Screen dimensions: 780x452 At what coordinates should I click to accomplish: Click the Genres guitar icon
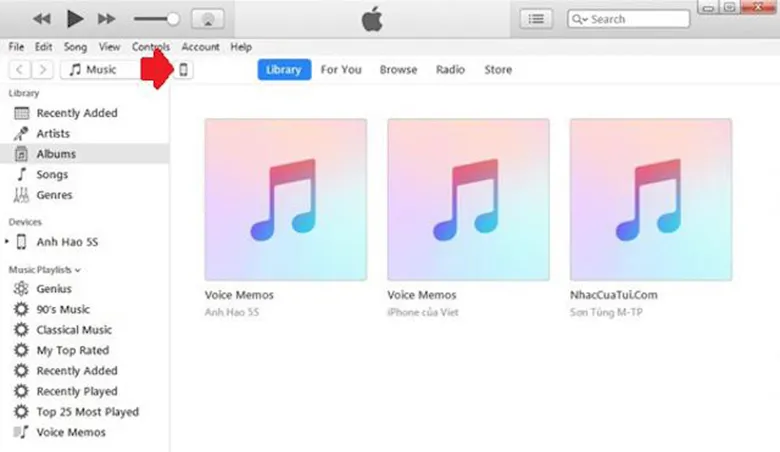pyautogui.click(x=21, y=195)
